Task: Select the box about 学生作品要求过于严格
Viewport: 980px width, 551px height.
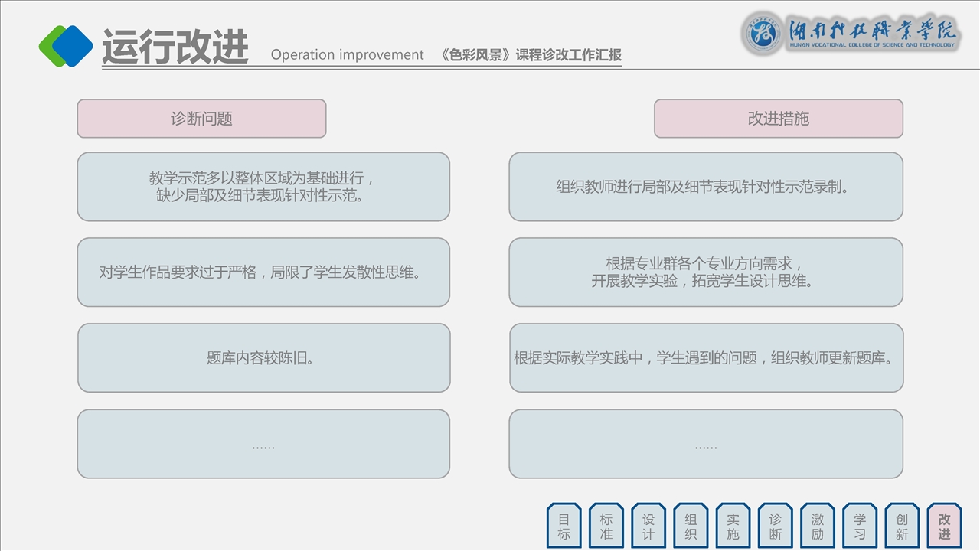Action: (263, 272)
